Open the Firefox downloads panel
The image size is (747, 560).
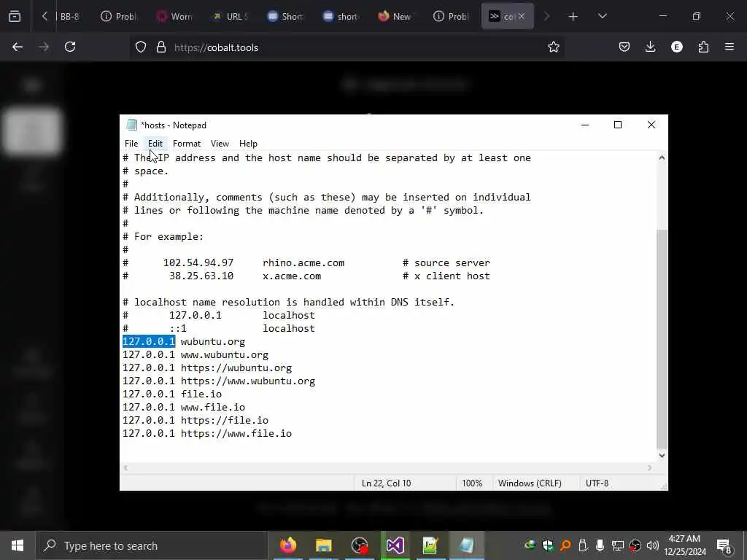pos(650,47)
